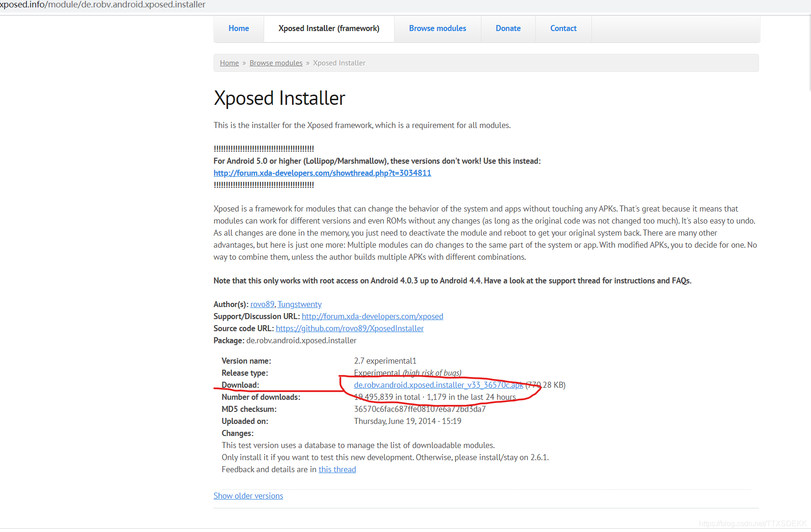Screen dimensions: 811x532
Task: Open the GitHub source code URL
Action: [x=350, y=328]
